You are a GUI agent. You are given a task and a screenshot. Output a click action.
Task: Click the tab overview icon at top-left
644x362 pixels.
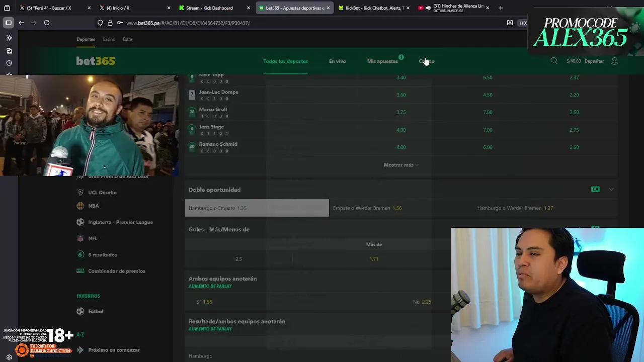click(x=7, y=8)
